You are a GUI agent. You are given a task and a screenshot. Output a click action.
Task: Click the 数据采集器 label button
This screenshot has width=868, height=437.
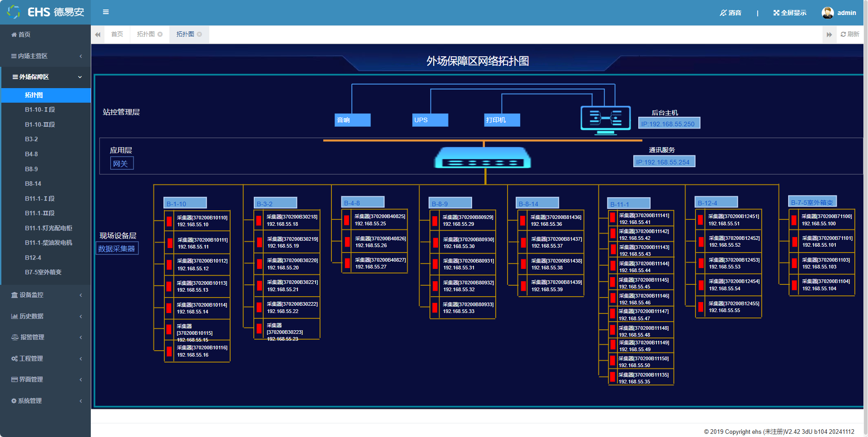tap(117, 248)
